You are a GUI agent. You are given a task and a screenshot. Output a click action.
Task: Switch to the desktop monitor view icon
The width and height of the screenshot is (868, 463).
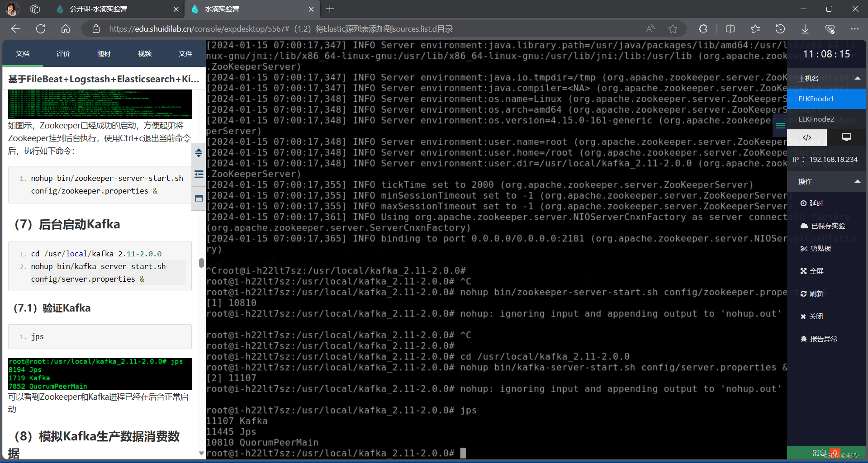tap(847, 137)
